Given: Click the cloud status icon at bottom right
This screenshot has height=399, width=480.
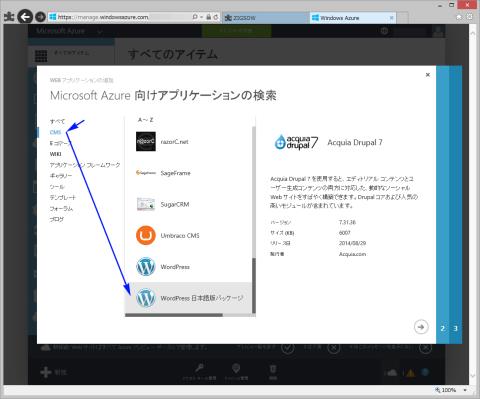Looking at the screenshot, I should pyautogui.click(x=391, y=372).
